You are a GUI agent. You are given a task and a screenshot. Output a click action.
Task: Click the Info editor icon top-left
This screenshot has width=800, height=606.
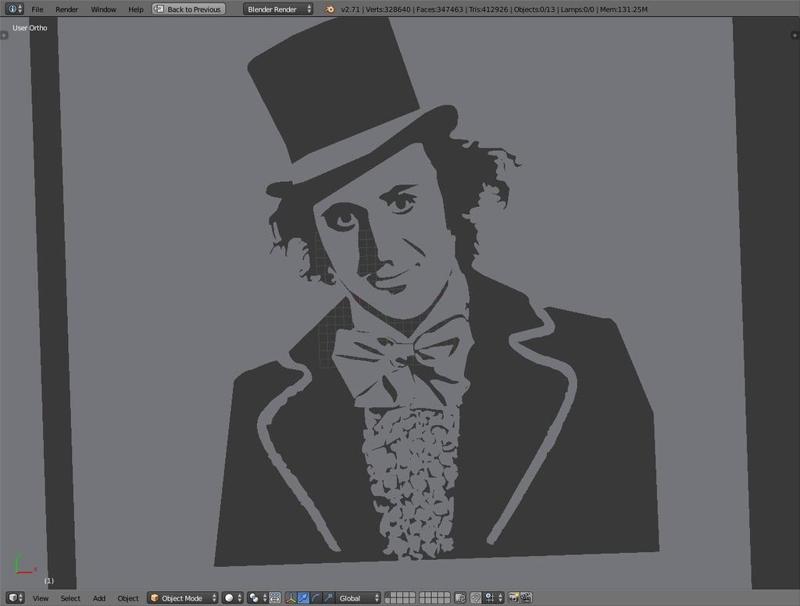[x=10, y=9]
